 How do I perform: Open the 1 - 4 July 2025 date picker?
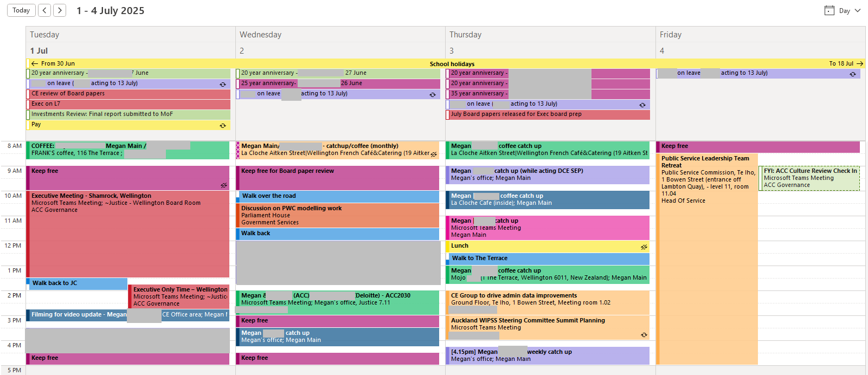(x=111, y=11)
